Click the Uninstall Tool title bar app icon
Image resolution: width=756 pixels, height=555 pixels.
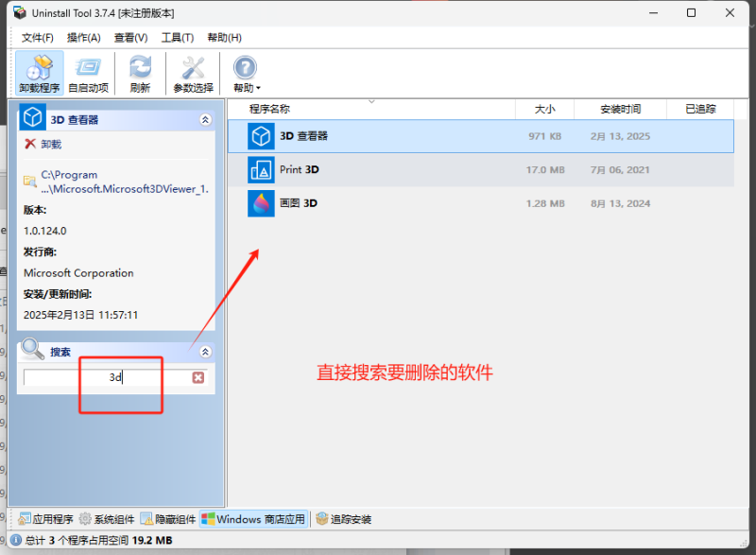coord(20,13)
